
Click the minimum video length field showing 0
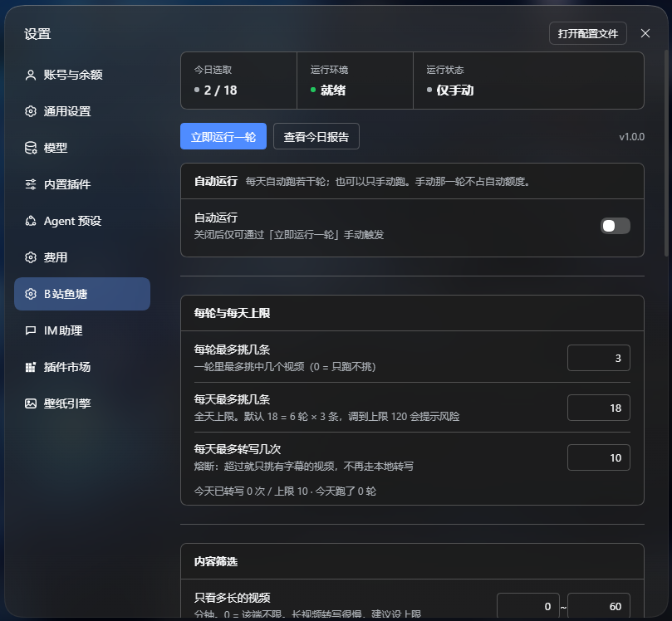point(528,605)
